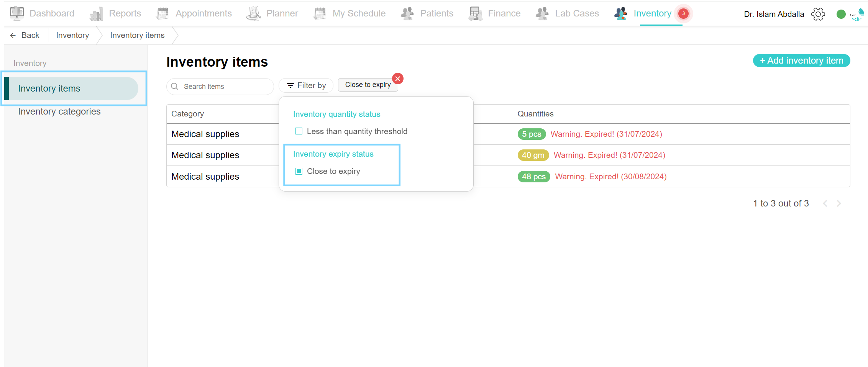
Task: Click Inventory expiry status heading
Action: tap(333, 154)
